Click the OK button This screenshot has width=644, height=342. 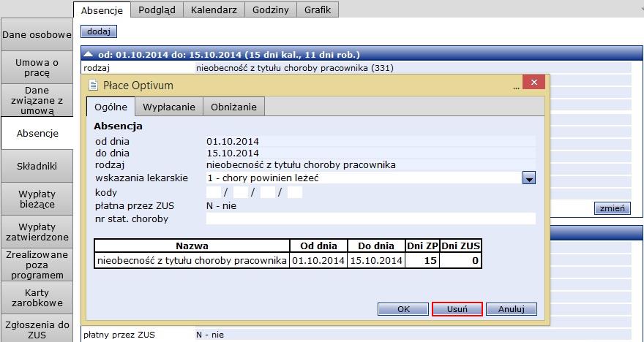pyautogui.click(x=403, y=309)
